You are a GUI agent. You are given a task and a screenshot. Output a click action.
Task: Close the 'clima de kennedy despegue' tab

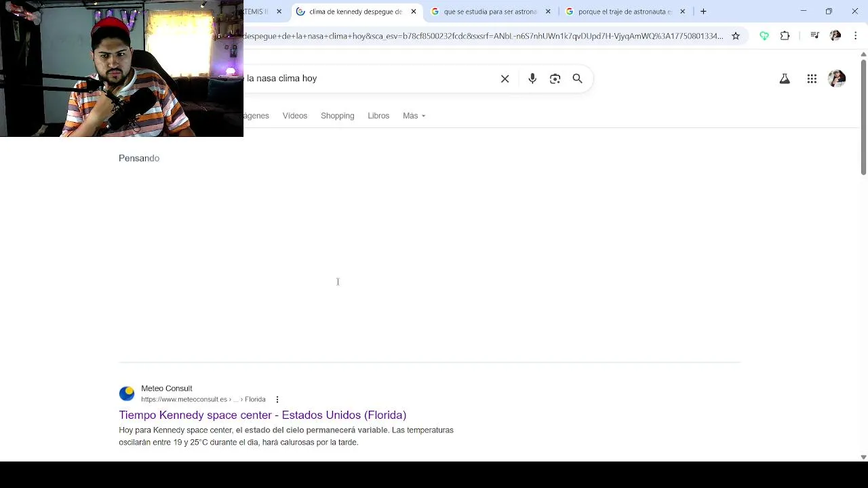point(414,12)
